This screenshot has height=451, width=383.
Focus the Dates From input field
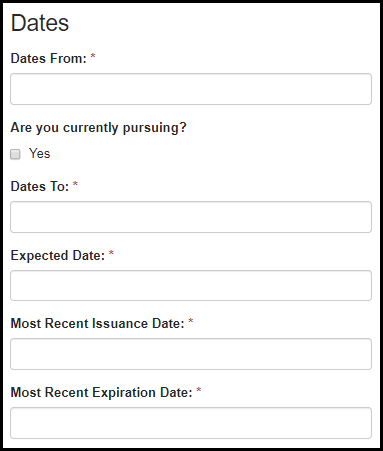click(x=191, y=89)
